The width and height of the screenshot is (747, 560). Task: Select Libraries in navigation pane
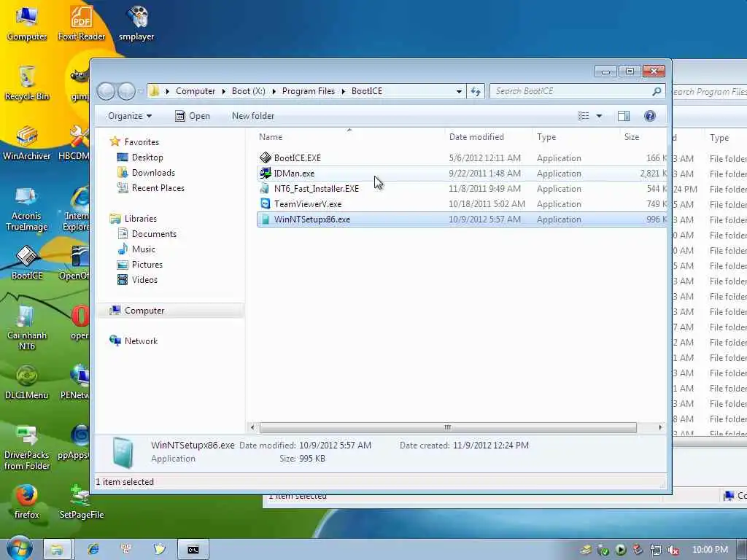pos(141,219)
